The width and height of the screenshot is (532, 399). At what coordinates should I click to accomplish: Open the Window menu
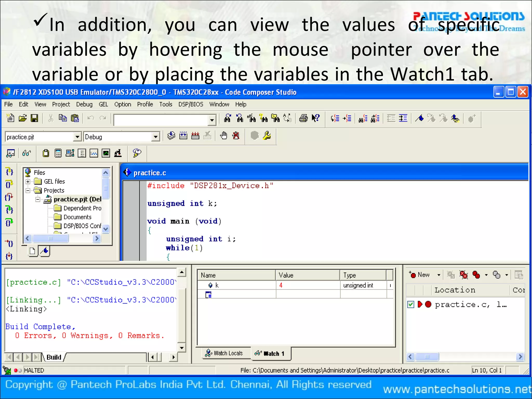219,104
